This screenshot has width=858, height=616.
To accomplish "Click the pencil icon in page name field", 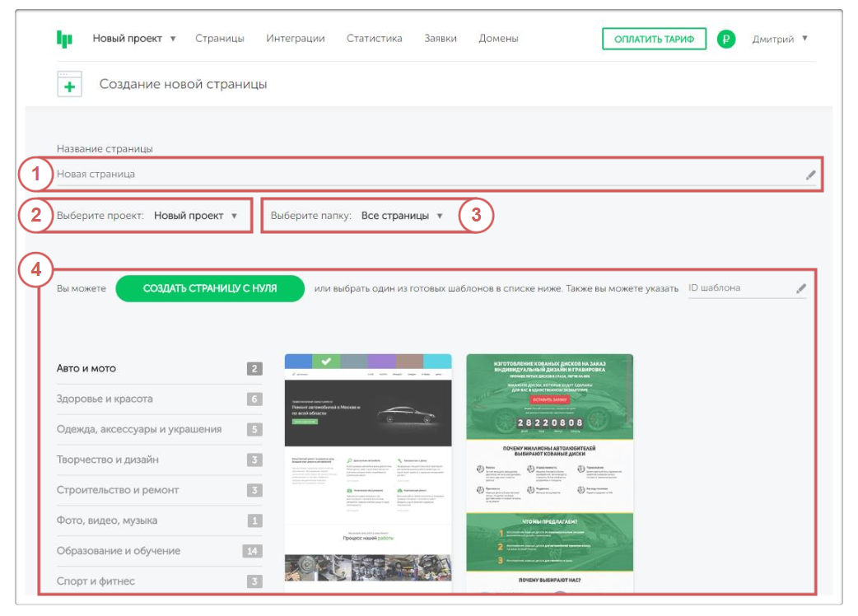I will [811, 175].
